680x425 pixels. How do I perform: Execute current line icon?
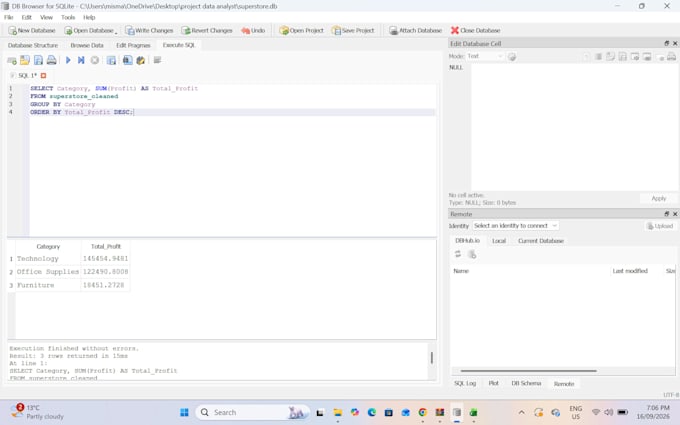81,60
